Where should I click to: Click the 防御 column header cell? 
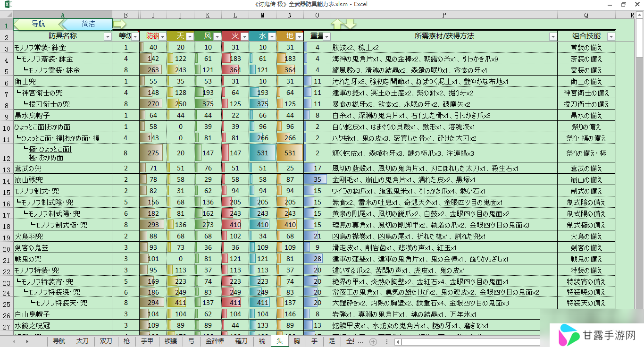(x=153, y=36)
